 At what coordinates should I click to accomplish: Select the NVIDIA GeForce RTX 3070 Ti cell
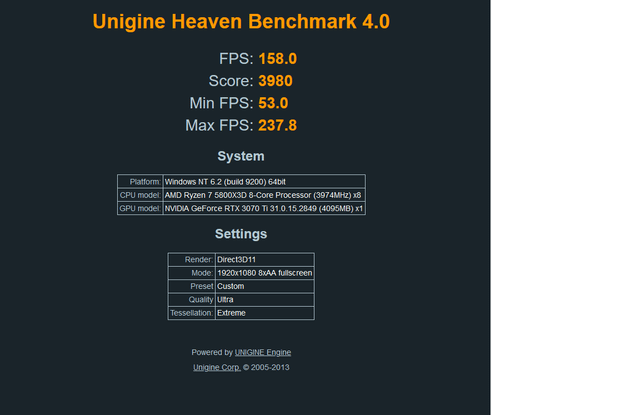pos(264,209)
